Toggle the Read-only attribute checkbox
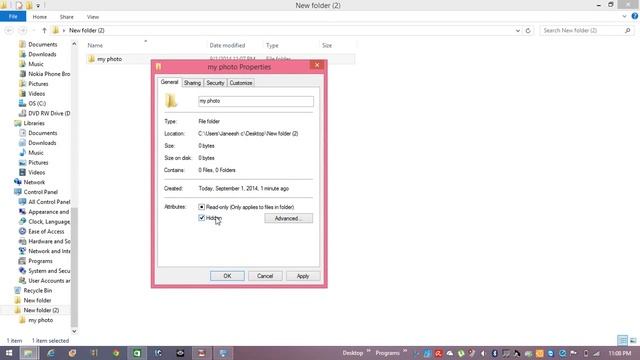640x360 pixels. pyautogui.click(x=201, y=207)
